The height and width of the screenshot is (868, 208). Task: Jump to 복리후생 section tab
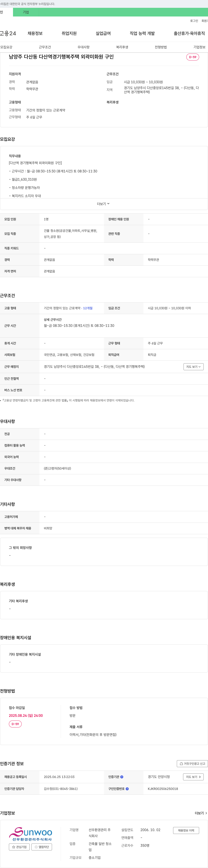point(122,47)
